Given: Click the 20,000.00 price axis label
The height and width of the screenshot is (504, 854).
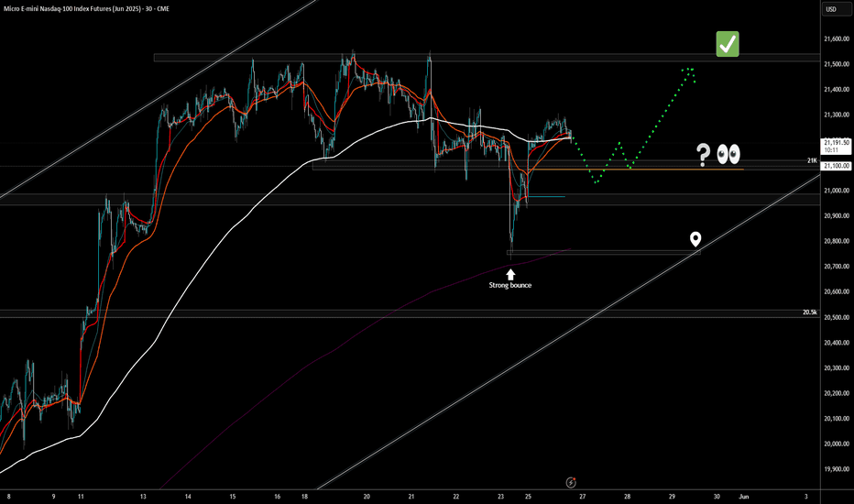Looking at the screenshot, I should pos(837,444).
